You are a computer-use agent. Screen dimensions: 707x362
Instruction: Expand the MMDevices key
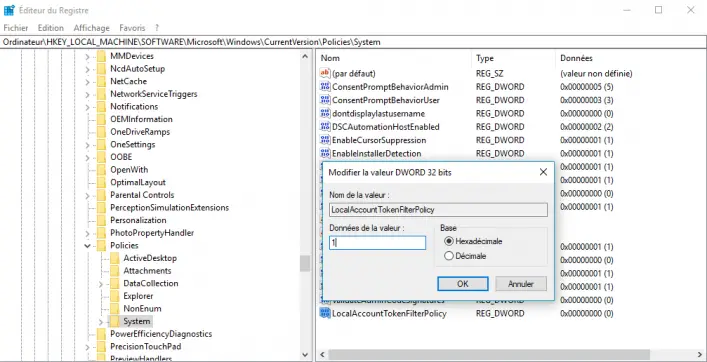[87, 56]
